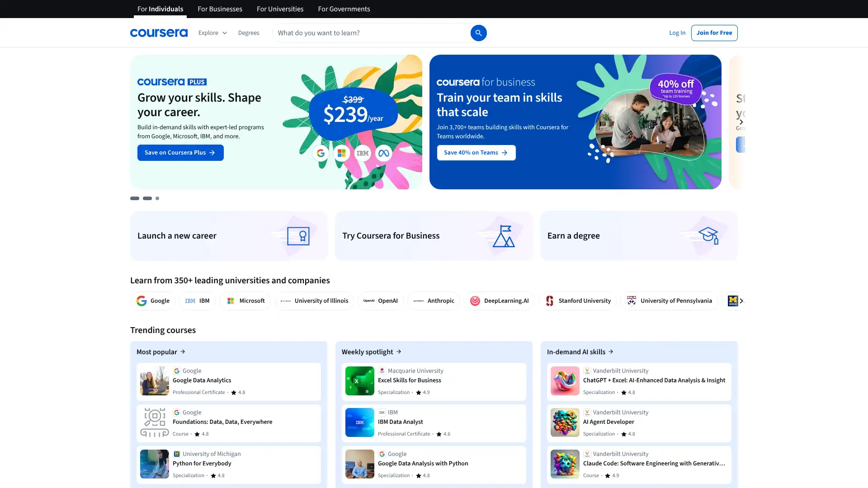Image resolution: width=868 pixels, height=488 pixels.
Task: Open Google Data Analytics course thumbnail
Action: 155,381
